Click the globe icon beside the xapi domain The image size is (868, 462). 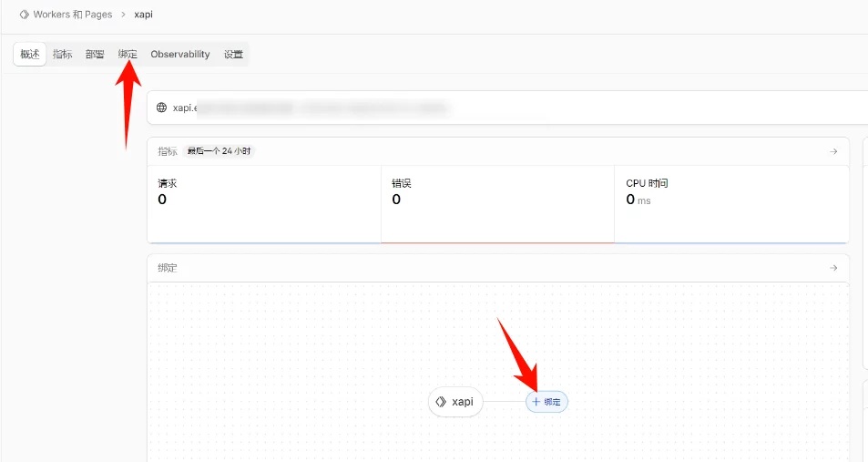click(x=162, y=108)
